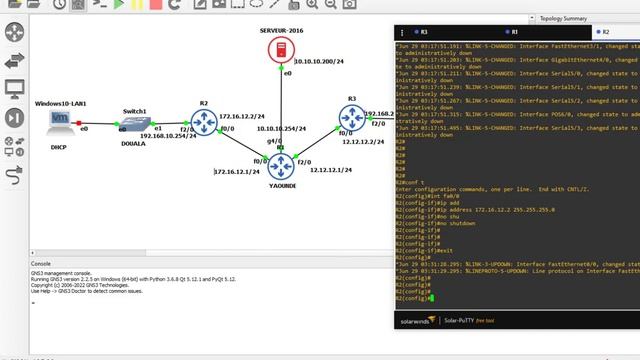The image size is (640, 360).
Task: Select the draw line tool
Action: 275,4
